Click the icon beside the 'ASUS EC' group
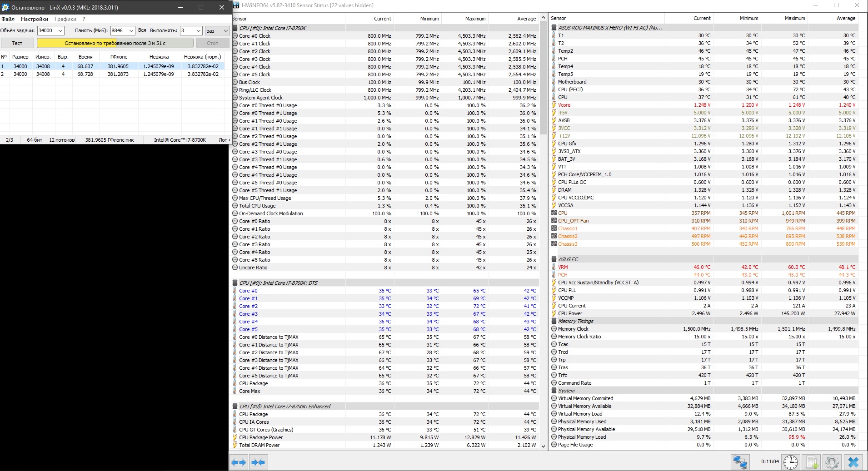 (x=554, y=259)
